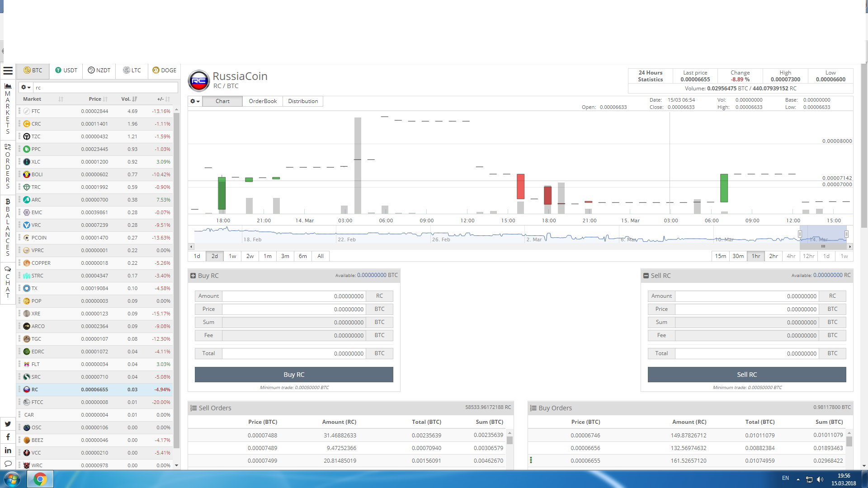Select the USDT base market tab

coord(66,70)
